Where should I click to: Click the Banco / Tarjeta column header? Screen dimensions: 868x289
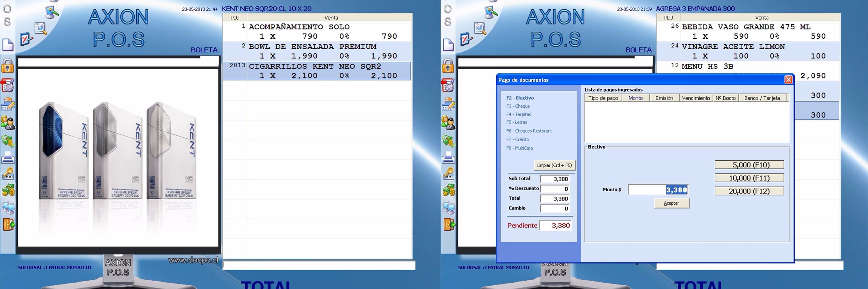click(x=762, y=98)
